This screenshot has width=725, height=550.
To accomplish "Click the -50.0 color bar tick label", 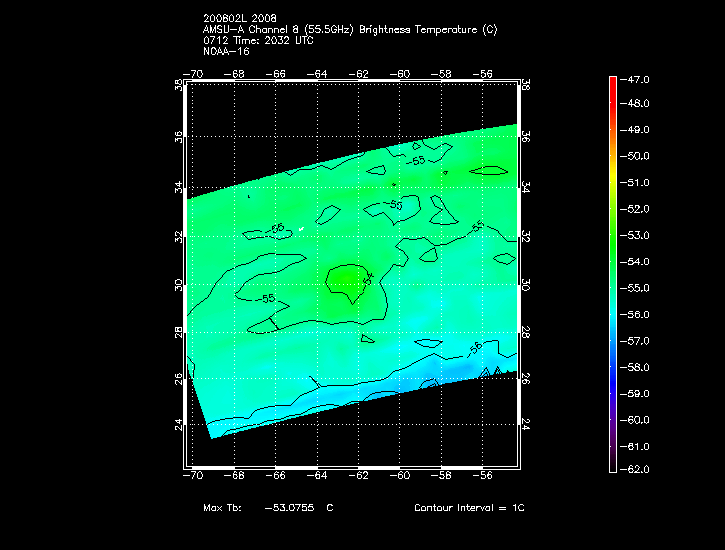I will coord(637,156).
